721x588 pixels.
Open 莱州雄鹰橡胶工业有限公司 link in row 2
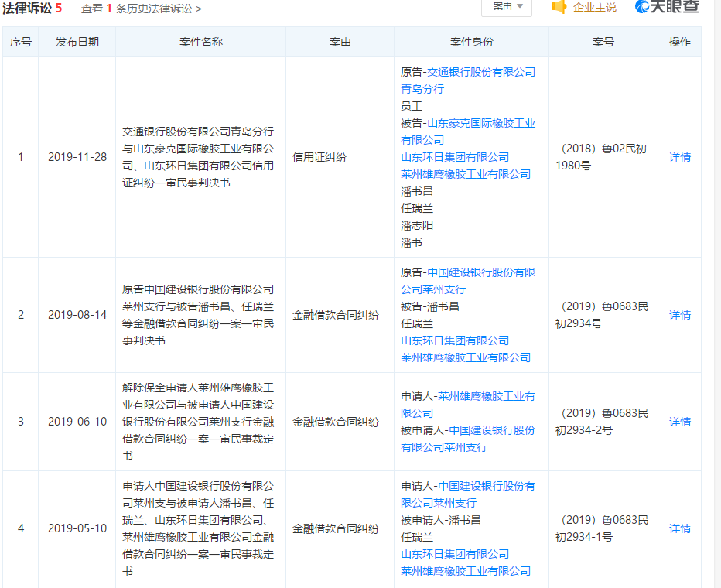click(x=466, y=357)
